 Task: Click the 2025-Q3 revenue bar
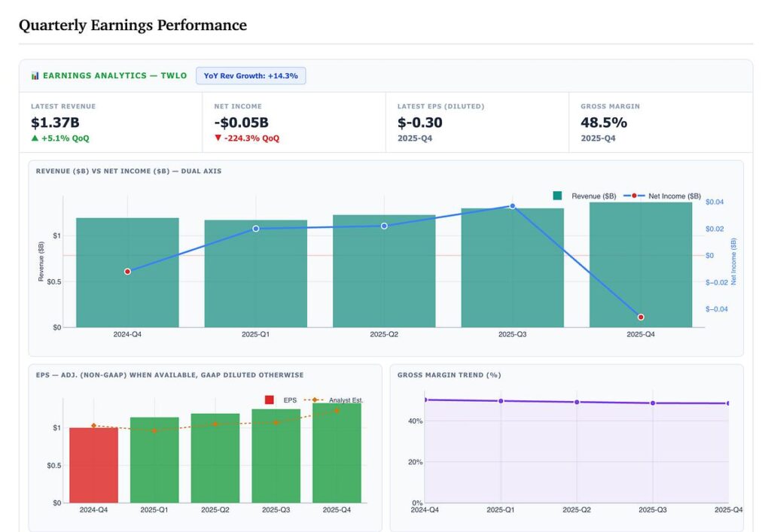point(512,268)
